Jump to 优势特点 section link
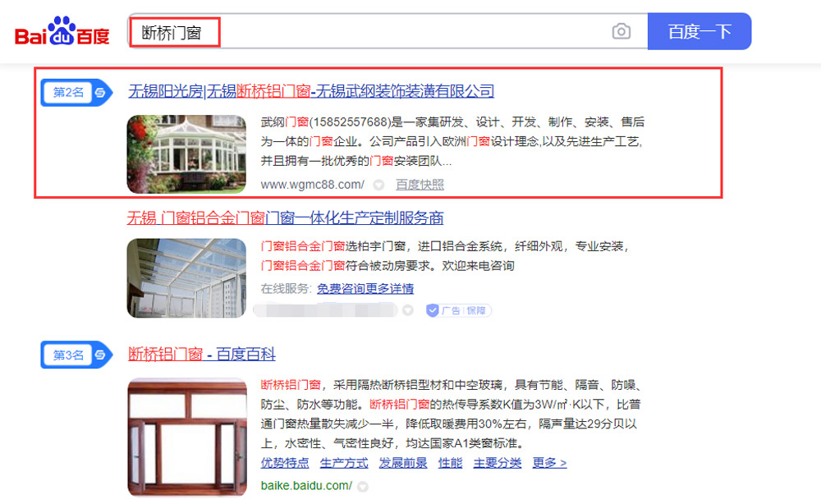The image size is (821, 504). pyautogui.click(x=285, y=463)
